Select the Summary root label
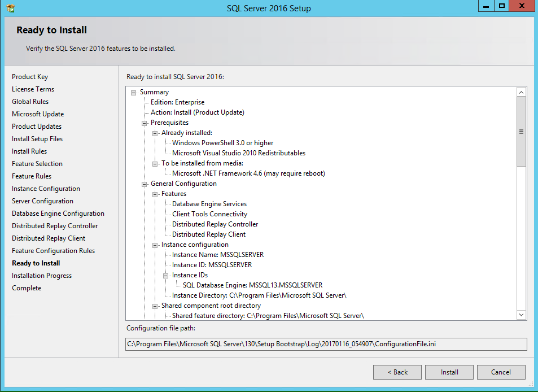Viewport: 538px width, 392px height. pyautogui.click(x=155, y=92)
